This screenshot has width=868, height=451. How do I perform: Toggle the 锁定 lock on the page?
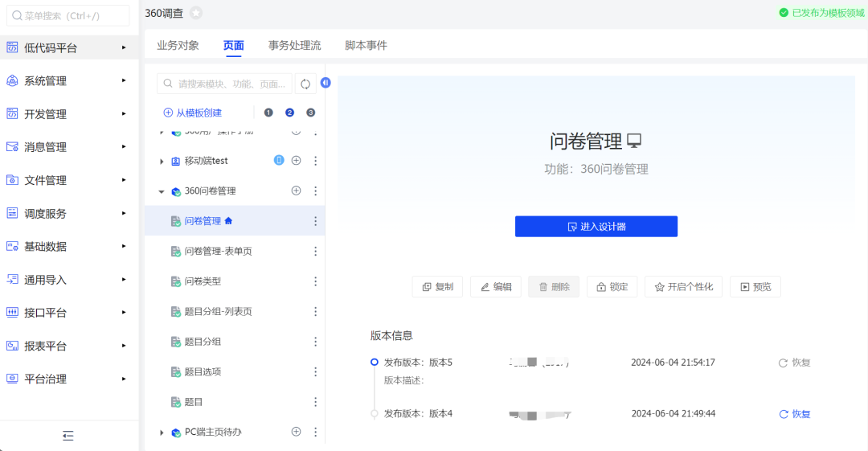coord(612,287)
